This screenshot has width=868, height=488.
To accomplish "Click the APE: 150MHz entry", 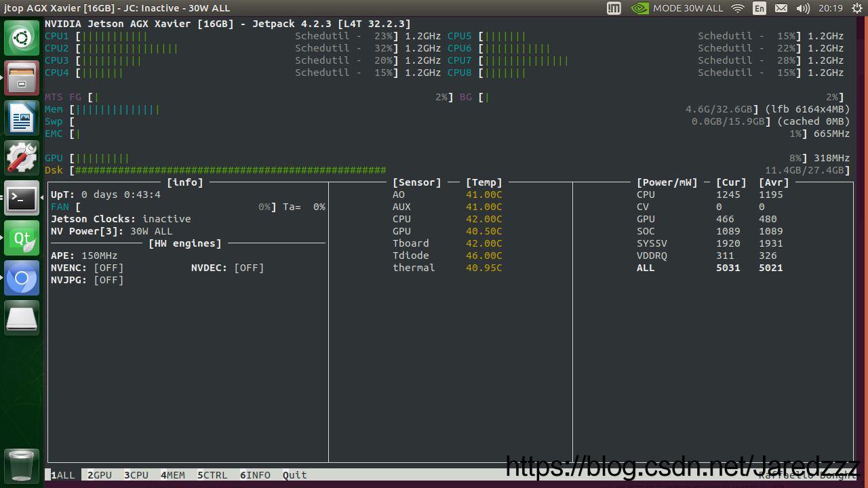I will [x=84, y=256].
